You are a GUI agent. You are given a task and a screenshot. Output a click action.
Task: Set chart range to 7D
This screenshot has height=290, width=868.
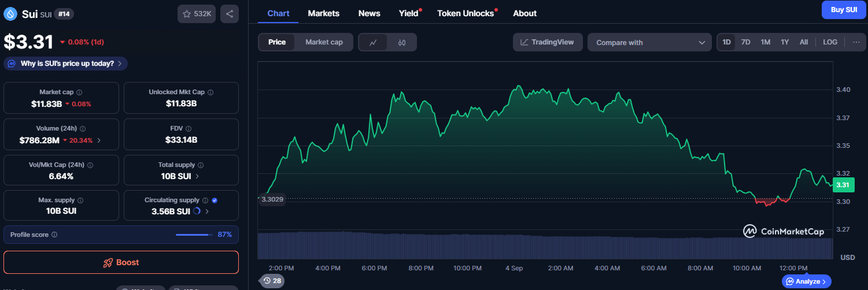[x=746, y=42]
